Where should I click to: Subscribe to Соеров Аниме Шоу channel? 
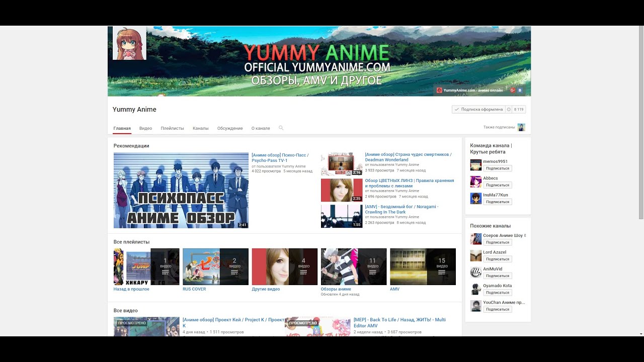pos(498,242)
